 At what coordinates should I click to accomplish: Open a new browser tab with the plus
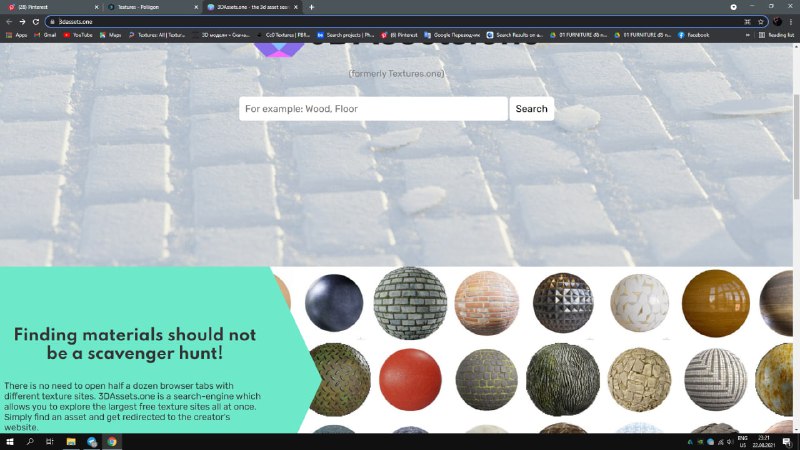(x=311, y=7)
